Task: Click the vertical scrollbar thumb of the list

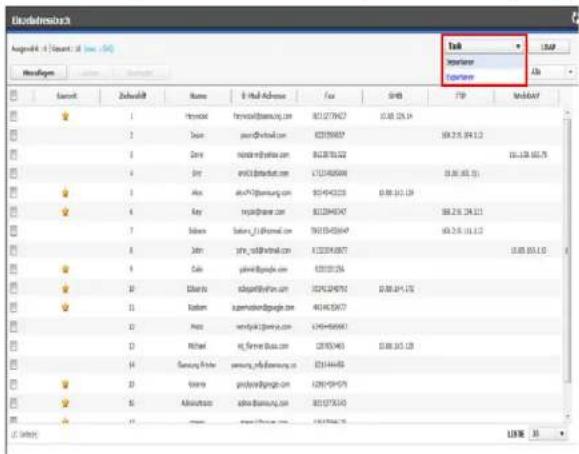Action: [x=567, y=250]
